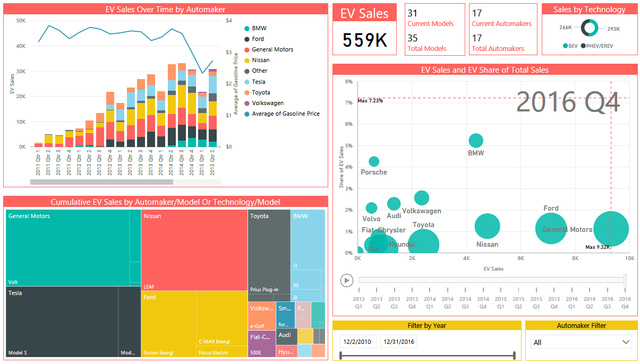Select Average of Gasoline Price legend entry
Image resolution: width=640 pixels, height=364 pixels.
tap(282, 114)
